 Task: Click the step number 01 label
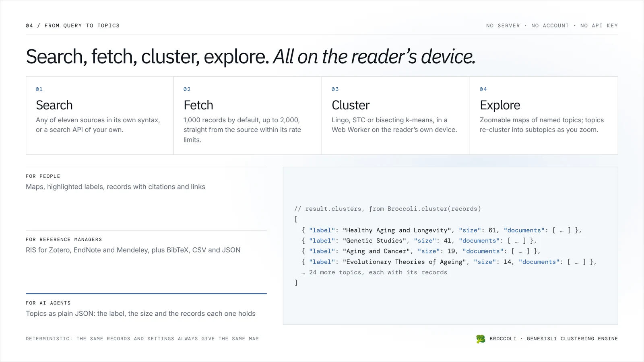coord(39,89)
